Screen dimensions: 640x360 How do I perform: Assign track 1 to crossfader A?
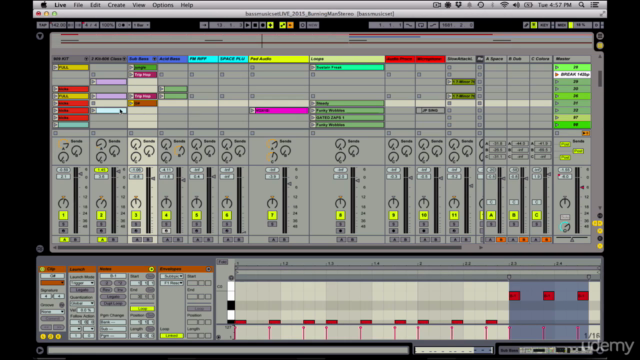(64, 240)
